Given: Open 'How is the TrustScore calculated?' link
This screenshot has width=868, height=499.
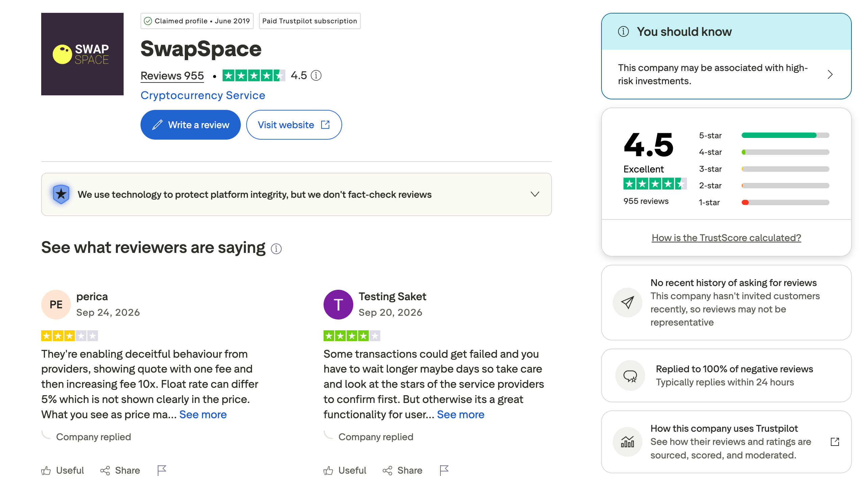Looking at the screenshot, I should coord(726,238).
